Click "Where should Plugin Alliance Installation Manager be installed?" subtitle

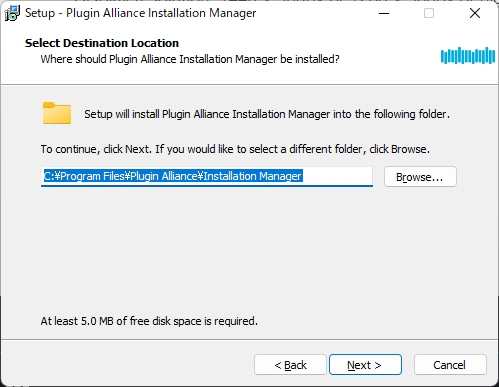[x=190, y=59]
